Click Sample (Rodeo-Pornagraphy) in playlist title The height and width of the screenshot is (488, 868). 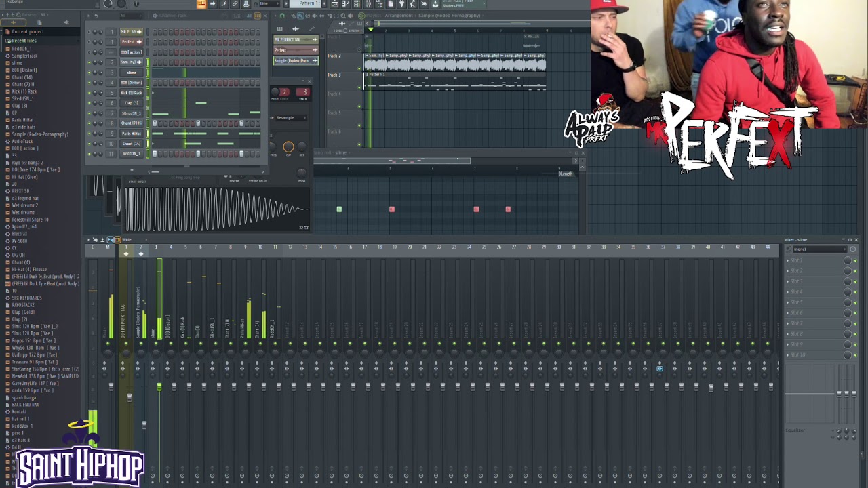(x=449, y=16)
